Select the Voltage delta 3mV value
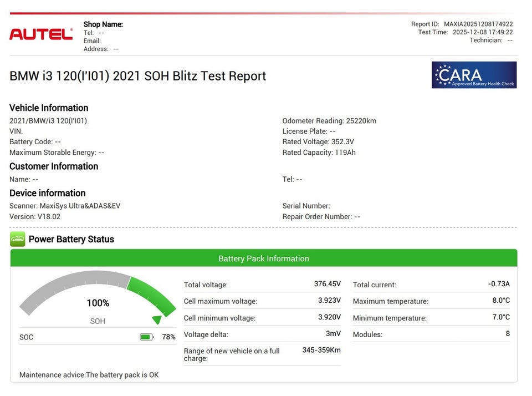The width and height of the screenshot is (532, 396). tap(333, 334)
